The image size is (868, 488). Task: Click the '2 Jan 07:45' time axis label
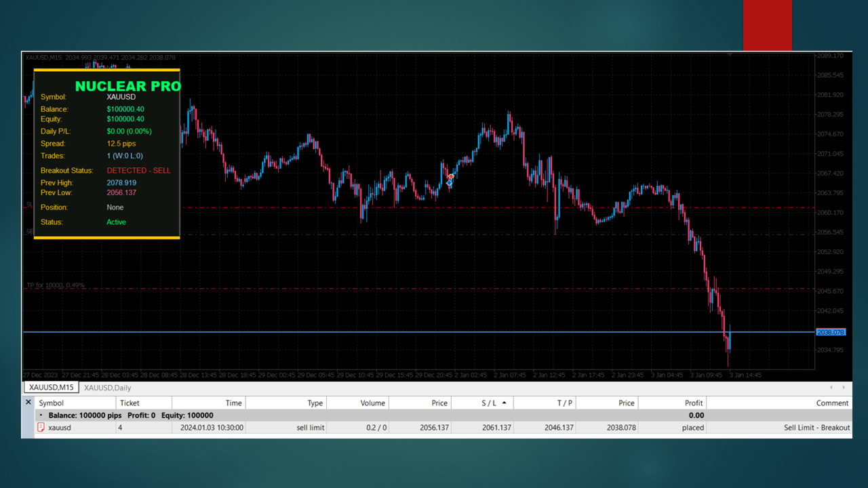(x=510, y=374)
